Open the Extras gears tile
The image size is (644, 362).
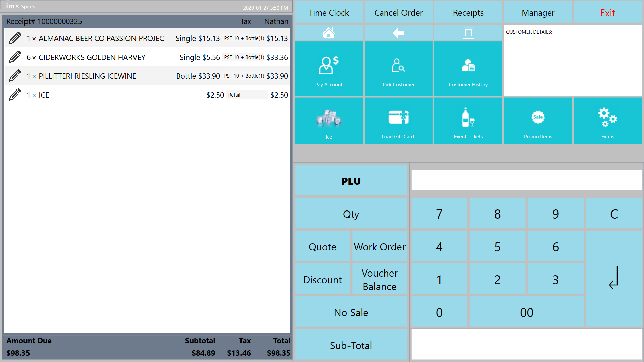(607, 121)
